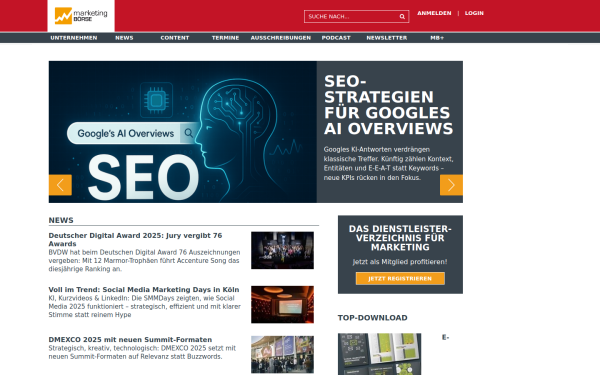Open the Newsletter menu item

point(386,38)
